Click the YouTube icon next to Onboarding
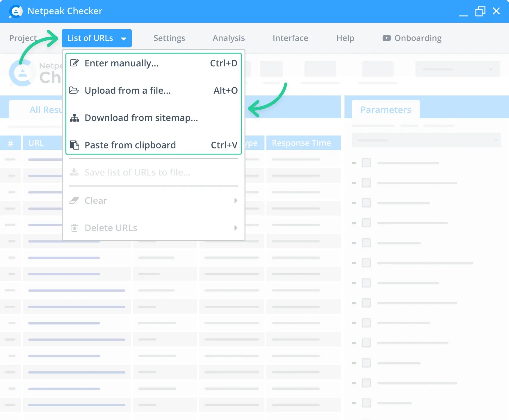 386,38
